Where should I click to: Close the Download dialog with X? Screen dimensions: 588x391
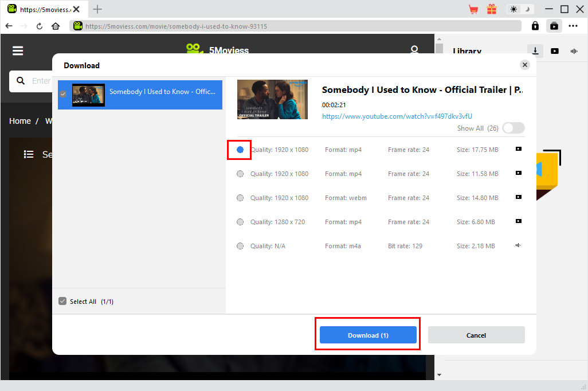(x=525, y=65)
